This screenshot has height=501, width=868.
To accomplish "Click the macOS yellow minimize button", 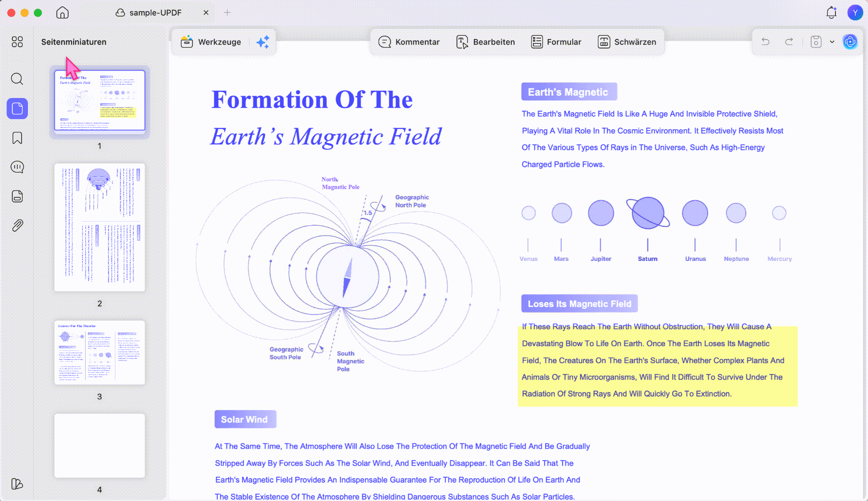I will tap(25, 13).
